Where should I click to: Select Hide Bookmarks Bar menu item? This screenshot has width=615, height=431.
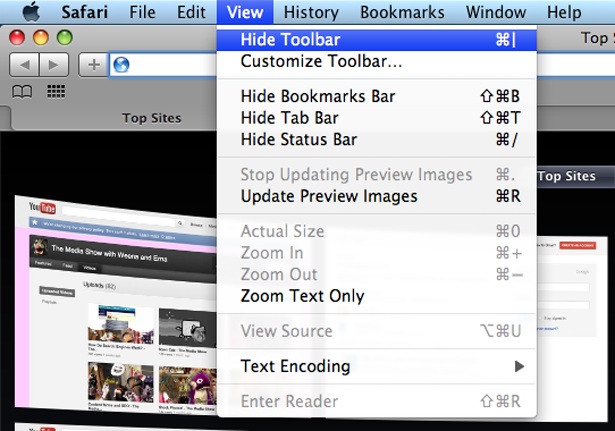click(377, 96)
